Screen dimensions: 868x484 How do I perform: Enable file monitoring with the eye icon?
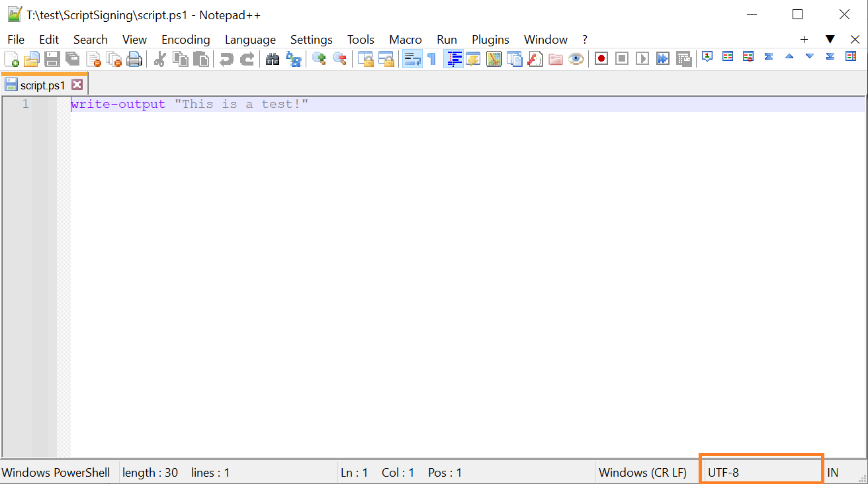pos(576,58)
